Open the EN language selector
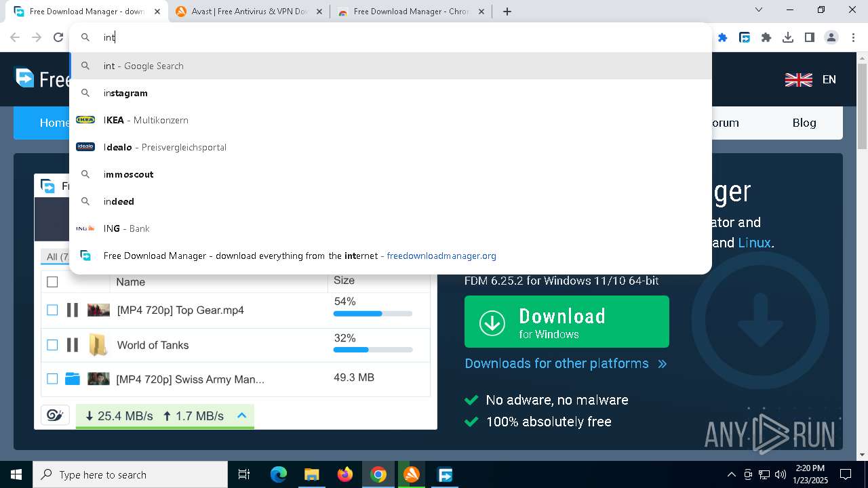Screen dimensions: 868x488 [829, 79]
